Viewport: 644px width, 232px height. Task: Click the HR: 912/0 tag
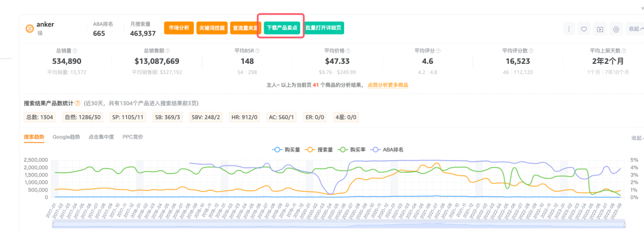(245, 117)
